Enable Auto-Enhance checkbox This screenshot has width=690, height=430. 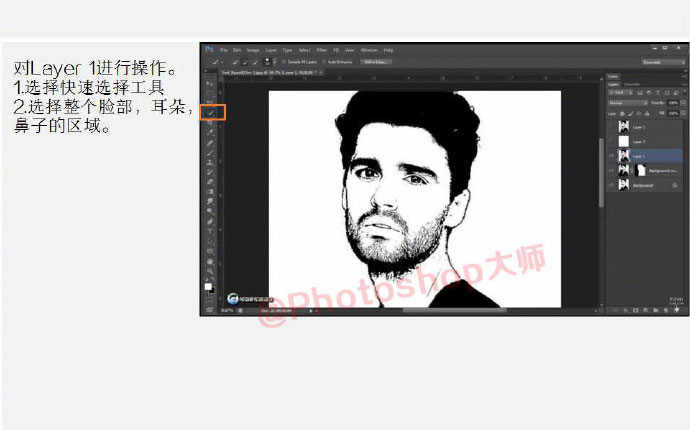pos(324,62)
